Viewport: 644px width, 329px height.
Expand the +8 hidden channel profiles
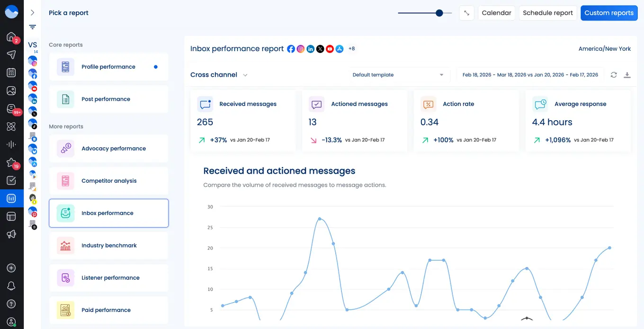[352, 48]
